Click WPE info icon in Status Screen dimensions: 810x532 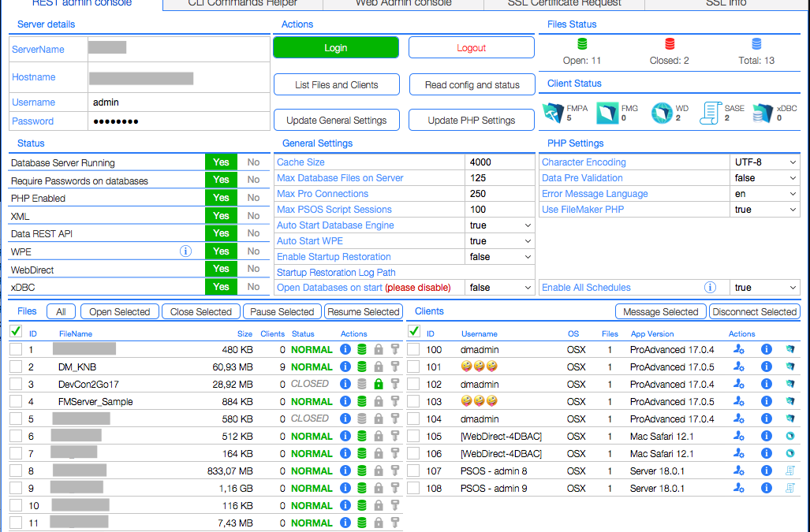(x=185, y=251)
